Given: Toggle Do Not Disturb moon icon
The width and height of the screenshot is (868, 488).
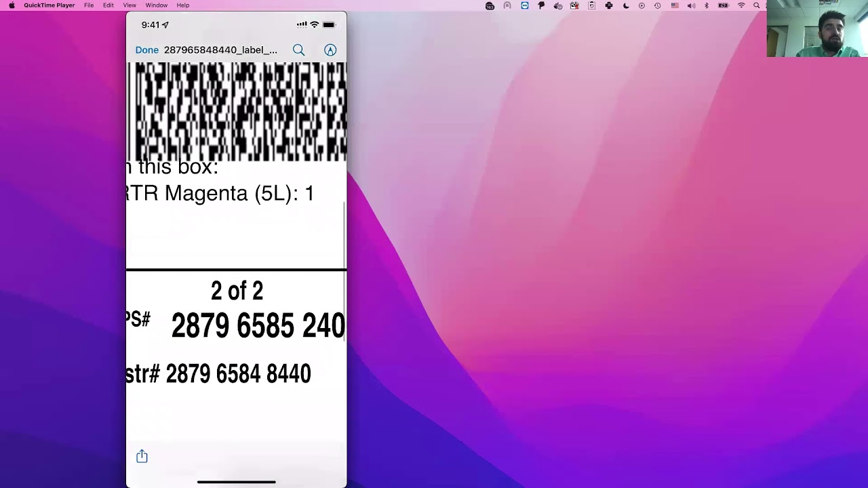Looking at the screenshot, I should [625, 5].
